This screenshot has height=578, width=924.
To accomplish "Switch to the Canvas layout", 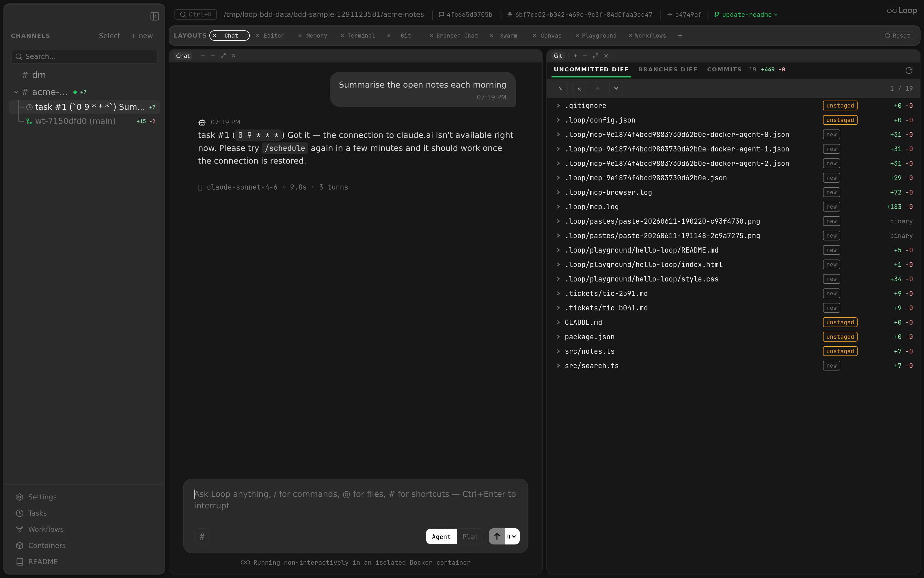I will pos(551,36).
